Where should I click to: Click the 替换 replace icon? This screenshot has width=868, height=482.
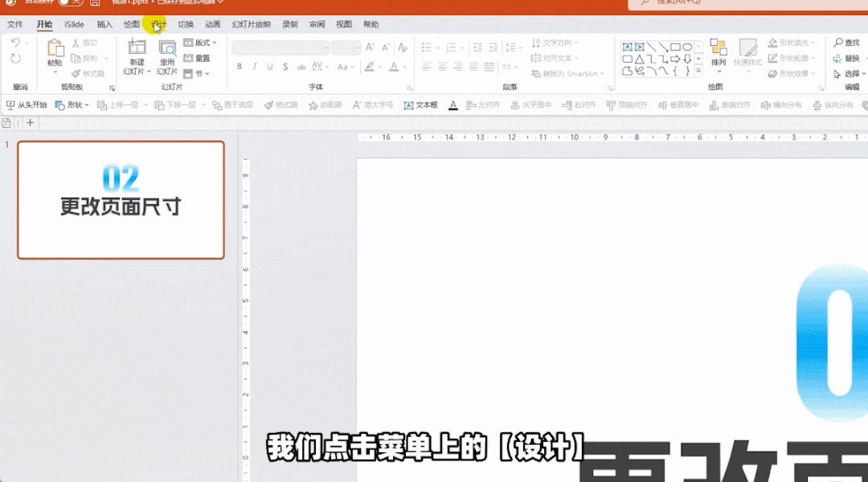(x=837, y=58)
